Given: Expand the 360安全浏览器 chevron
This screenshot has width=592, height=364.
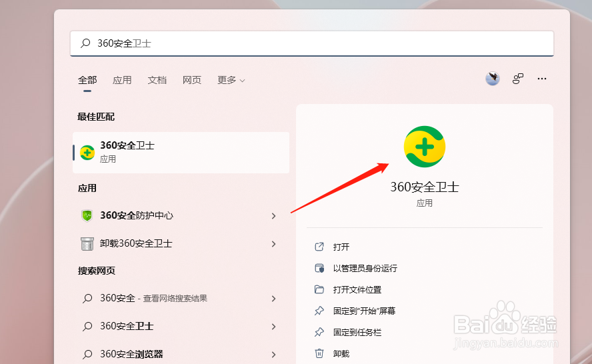Looking at the screenshot, I should (274, 355).
